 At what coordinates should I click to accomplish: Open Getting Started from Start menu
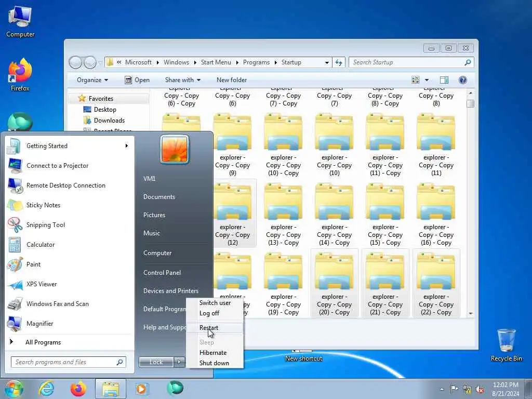tap(70, 146)
